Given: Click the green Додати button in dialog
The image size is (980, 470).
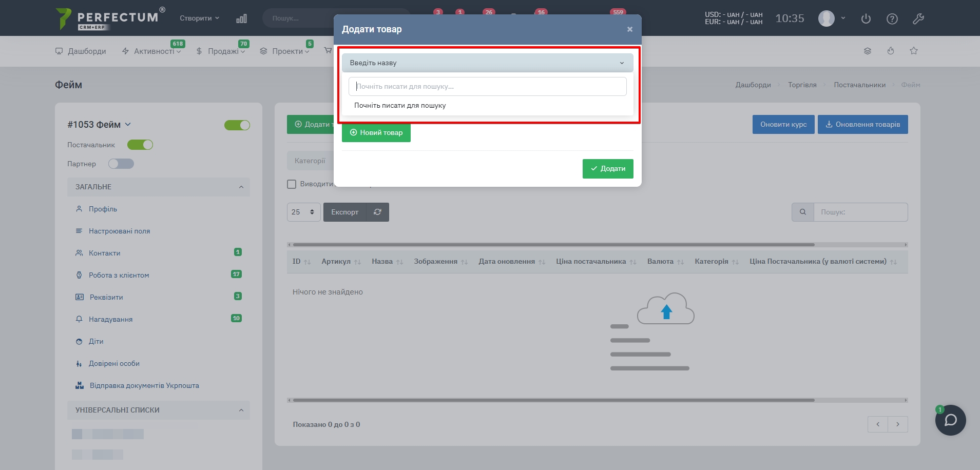Looking at the screenshot, I should click(607, 168).
